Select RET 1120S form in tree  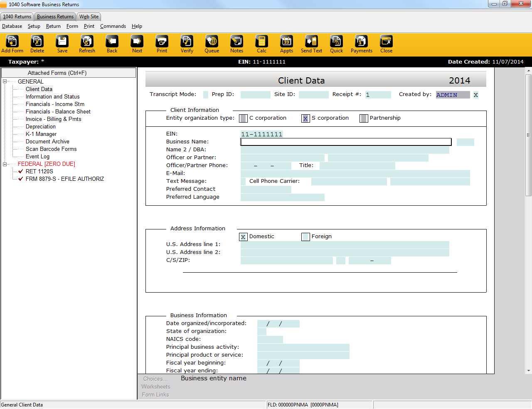(39, 171)
